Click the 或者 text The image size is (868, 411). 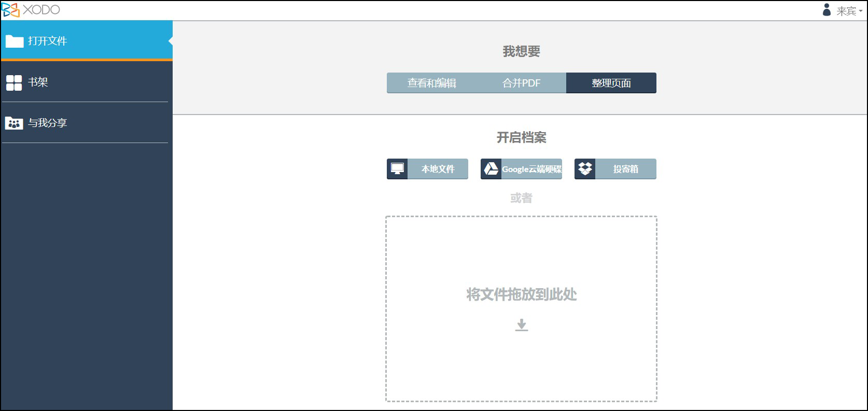(522, 198)
